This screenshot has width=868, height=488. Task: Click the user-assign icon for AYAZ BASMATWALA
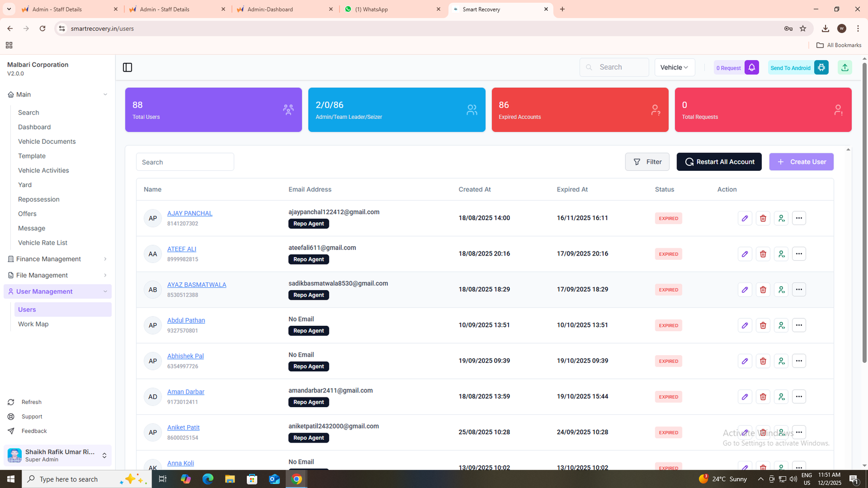click(x=781, y=290)
